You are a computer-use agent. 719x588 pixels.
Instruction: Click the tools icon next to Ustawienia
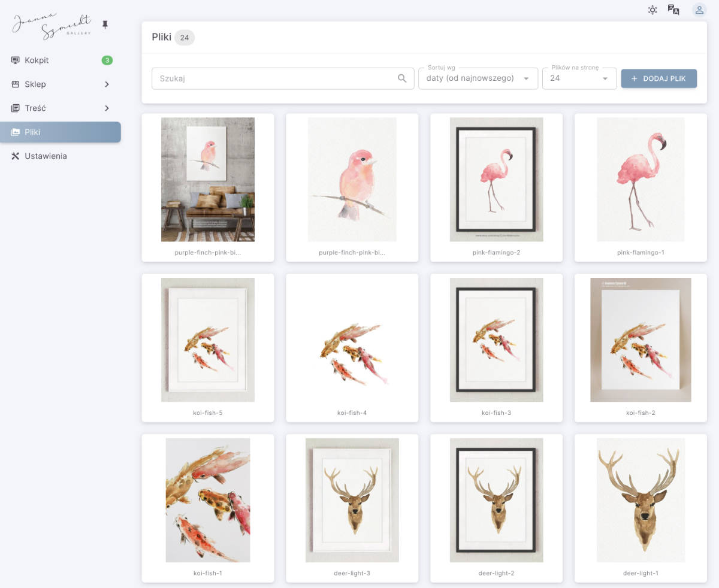pyautogui.click(x=14, y=156)
